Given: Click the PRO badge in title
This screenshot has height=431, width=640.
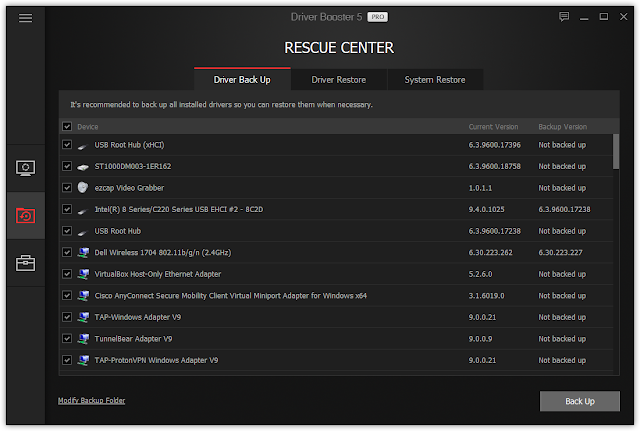Looking at the screenshot, I should [378, 17].
